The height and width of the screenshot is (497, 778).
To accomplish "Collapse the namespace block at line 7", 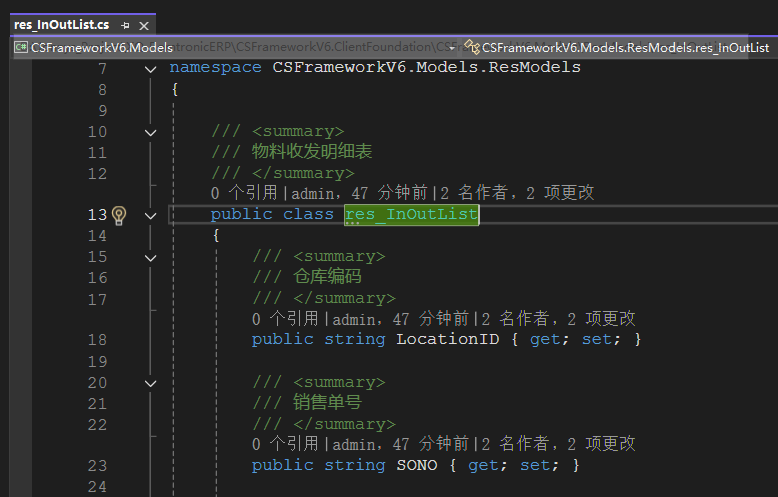I will (150, 69).
